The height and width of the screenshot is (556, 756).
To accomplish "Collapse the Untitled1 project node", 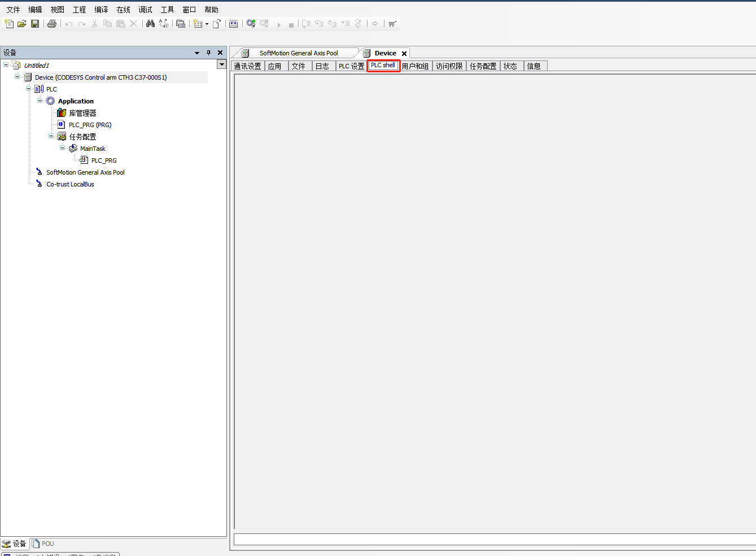I will [x=6, y=65].
